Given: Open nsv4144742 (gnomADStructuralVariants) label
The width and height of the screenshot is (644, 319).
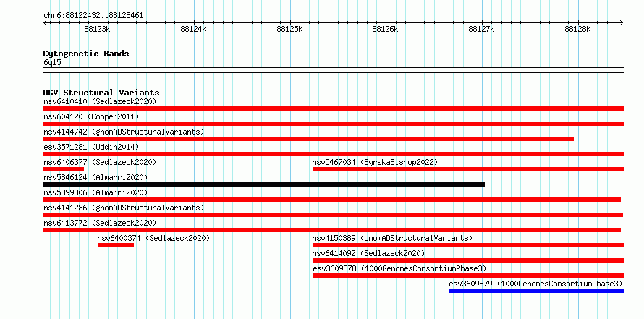Looking at the screenshot, I should pos(124,132).
